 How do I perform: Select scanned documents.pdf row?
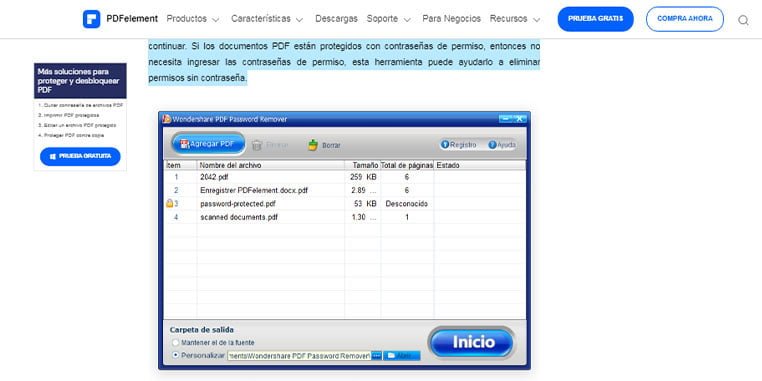pos(345,217)
